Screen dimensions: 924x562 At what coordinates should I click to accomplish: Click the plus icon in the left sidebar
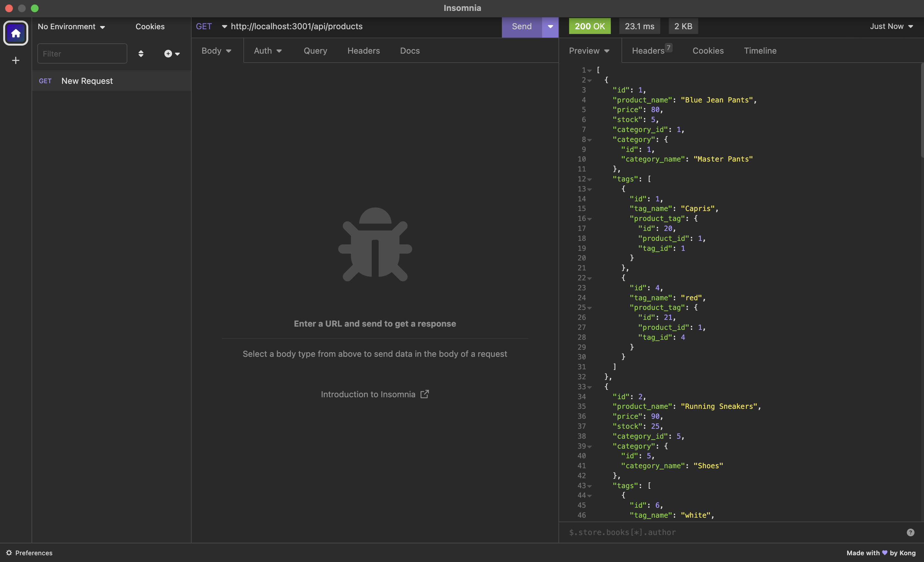(15, 60)
